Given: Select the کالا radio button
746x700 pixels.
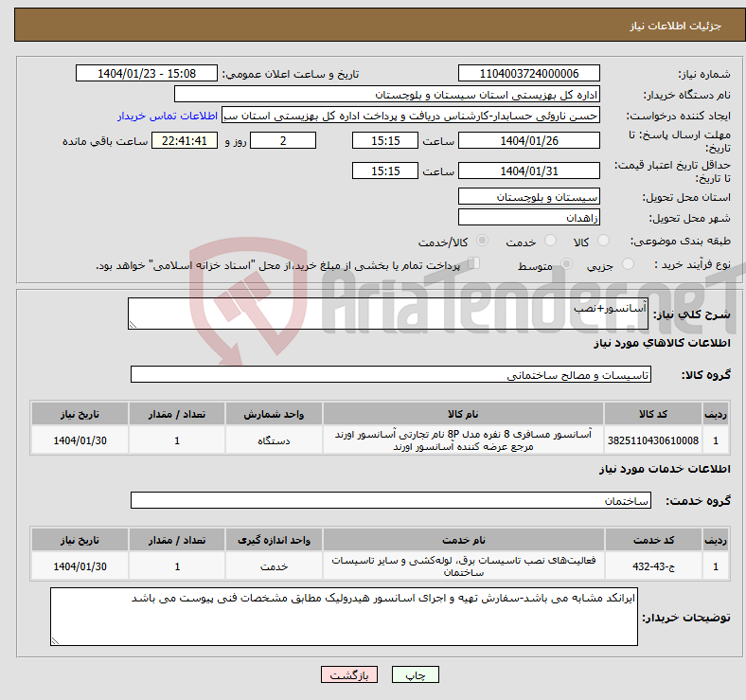Looking at the screenshot, I should 603,241.
